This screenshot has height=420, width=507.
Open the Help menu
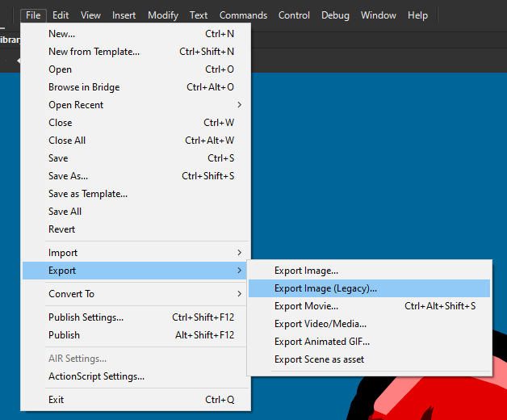pyautogui.click(x=417, y=15)
